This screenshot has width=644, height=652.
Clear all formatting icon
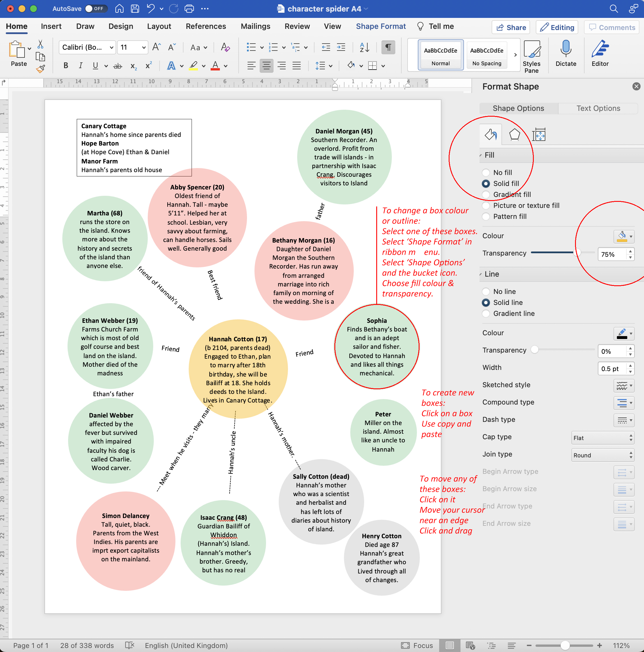pos(225,47)
